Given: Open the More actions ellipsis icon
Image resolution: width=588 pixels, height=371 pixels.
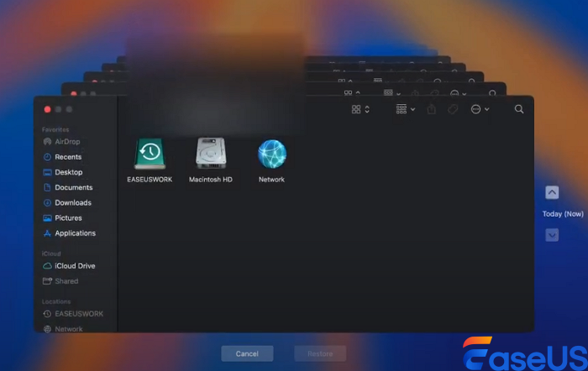Looking at the screenshot, I should coord(476,109).
